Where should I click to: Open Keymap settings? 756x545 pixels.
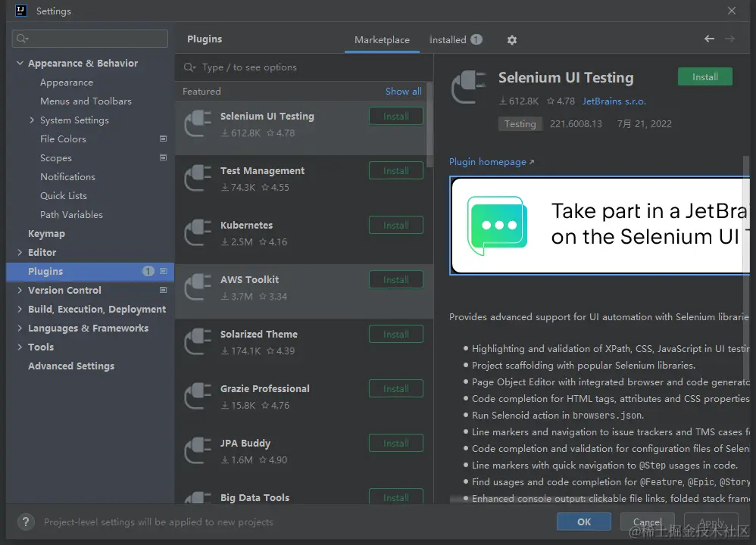[46, 234]
